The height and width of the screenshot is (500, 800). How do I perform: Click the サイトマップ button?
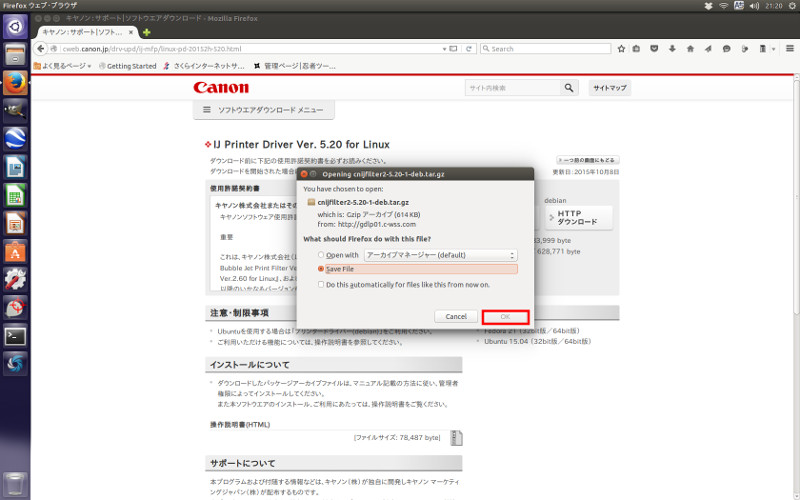tap(610, 88)
